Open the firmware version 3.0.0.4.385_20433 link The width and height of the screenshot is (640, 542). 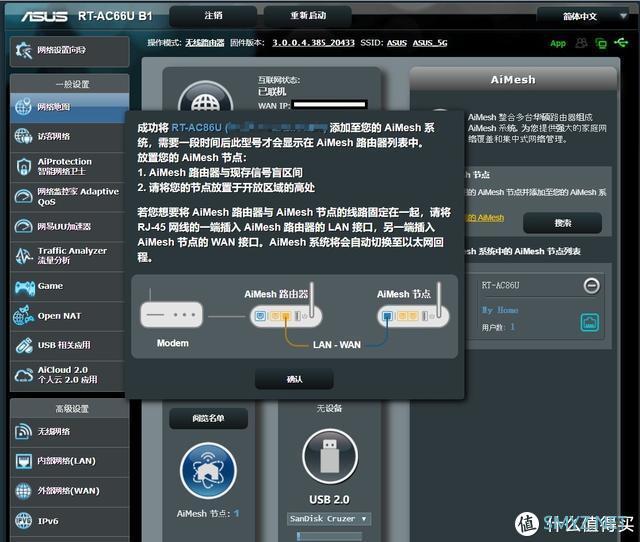click(313, 43)
